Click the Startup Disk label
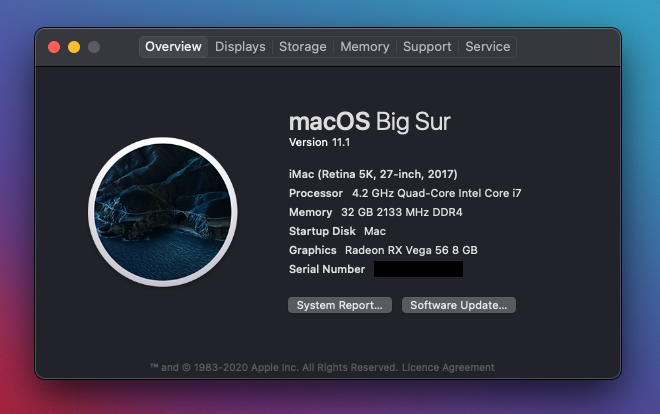The height and width of the screenshot is (414, 660). (322, 231)
